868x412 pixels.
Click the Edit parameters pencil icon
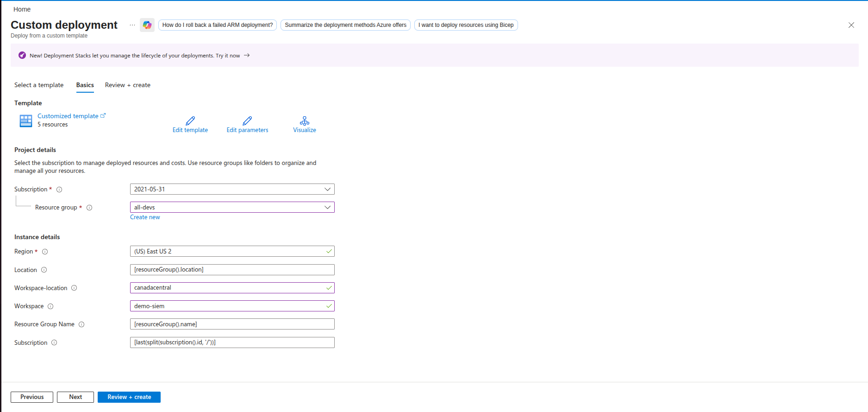(x=247, y=121)
